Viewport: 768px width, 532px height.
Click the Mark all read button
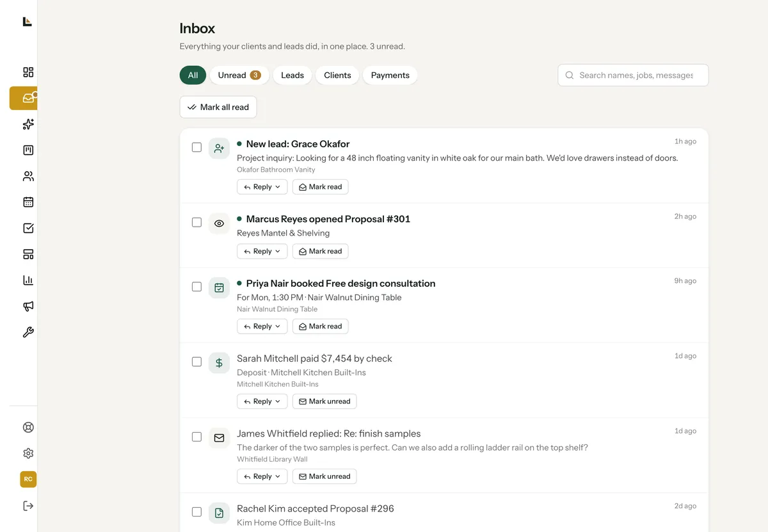pyautogui.click(x=218, y=107)
